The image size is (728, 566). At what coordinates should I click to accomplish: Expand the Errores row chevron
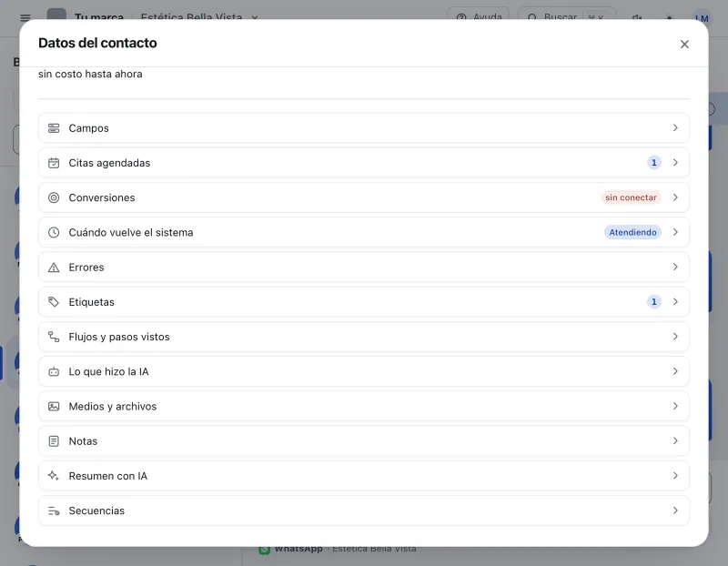point(675,267)
